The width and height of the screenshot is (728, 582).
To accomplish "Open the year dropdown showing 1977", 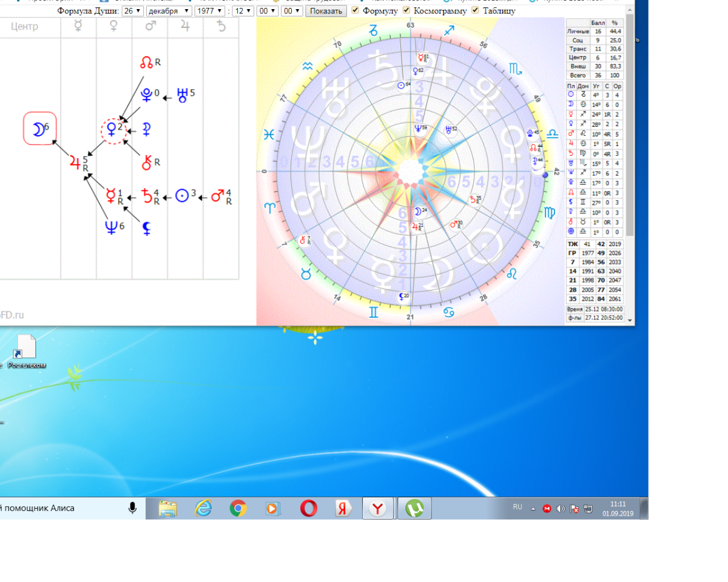I will pos(209,11).
